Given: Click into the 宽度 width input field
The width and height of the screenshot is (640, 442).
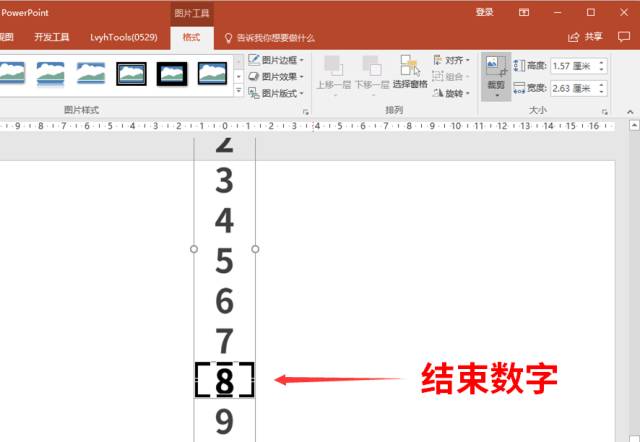Looking at the screenshot, I should [x=573, y=88].
